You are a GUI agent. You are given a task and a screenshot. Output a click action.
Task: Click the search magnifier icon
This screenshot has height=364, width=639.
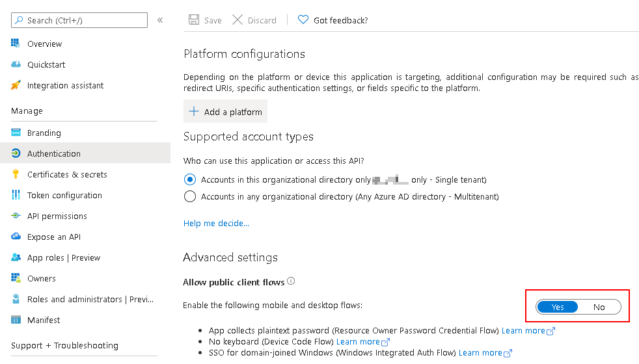(x=19, y=20)
